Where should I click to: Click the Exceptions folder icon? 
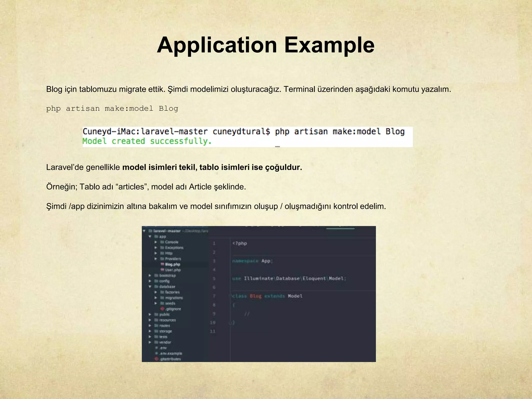pos(162,248)
